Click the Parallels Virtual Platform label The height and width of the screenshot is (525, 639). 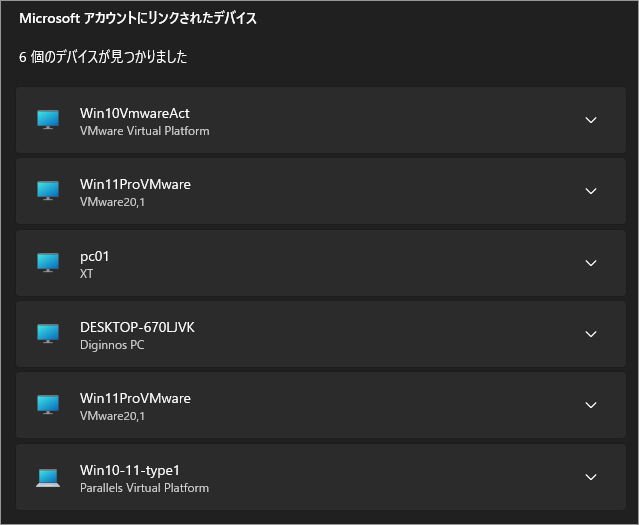(x=144, y=488)
